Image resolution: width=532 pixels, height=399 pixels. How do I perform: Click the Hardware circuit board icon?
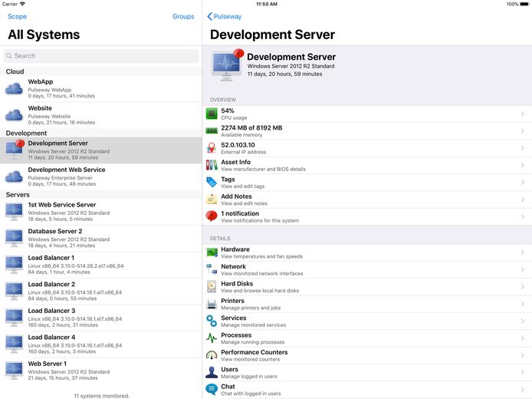tap(212, 252)
